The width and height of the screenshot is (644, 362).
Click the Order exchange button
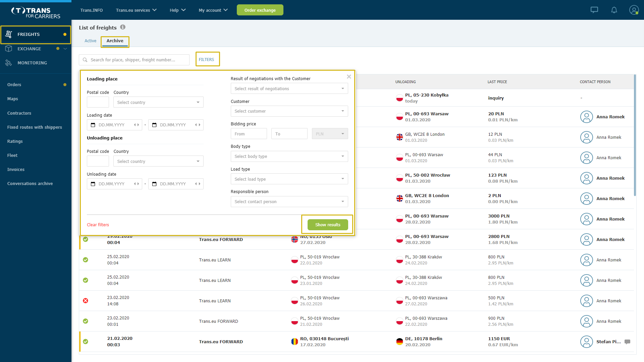tap(260, 10)
